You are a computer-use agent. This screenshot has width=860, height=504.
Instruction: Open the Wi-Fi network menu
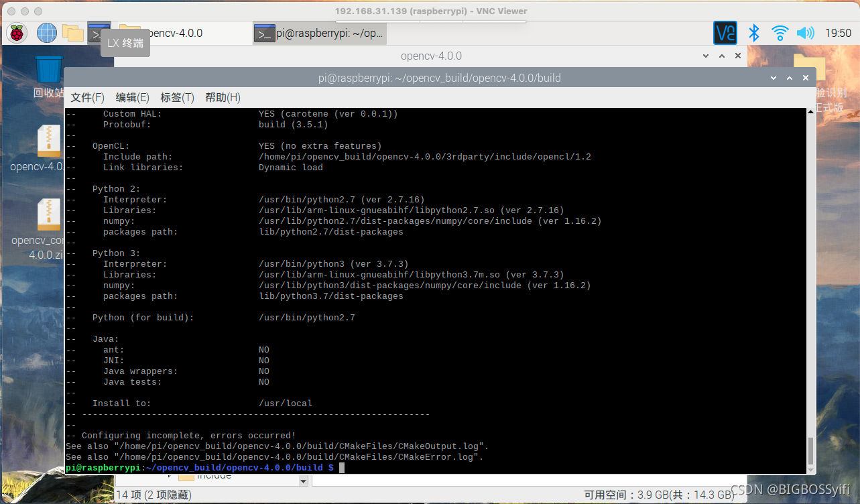pos(780,33)
